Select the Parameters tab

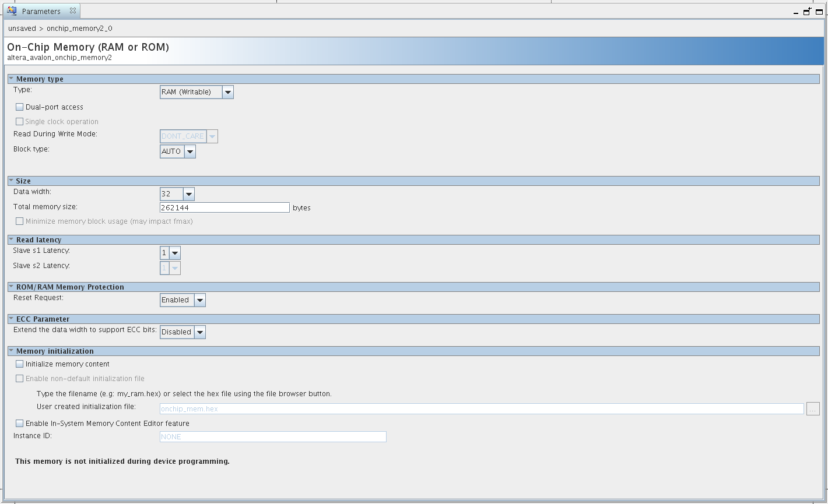coord(41,11)
